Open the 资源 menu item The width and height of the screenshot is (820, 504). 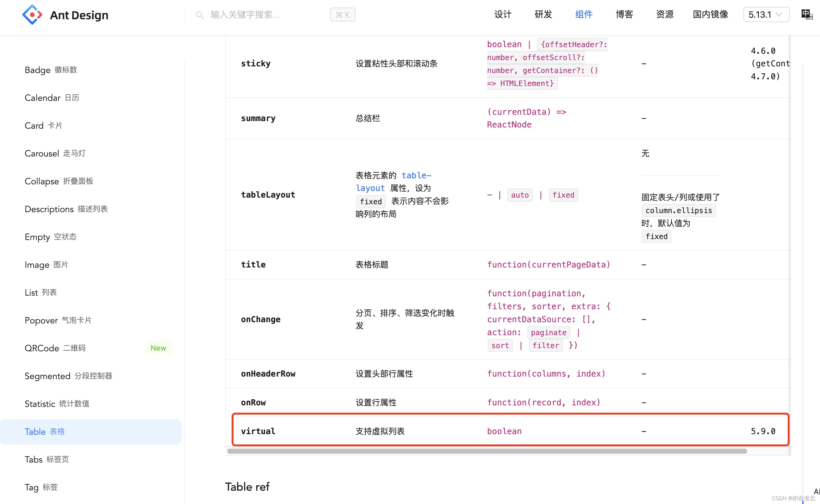tap(665, 15)
